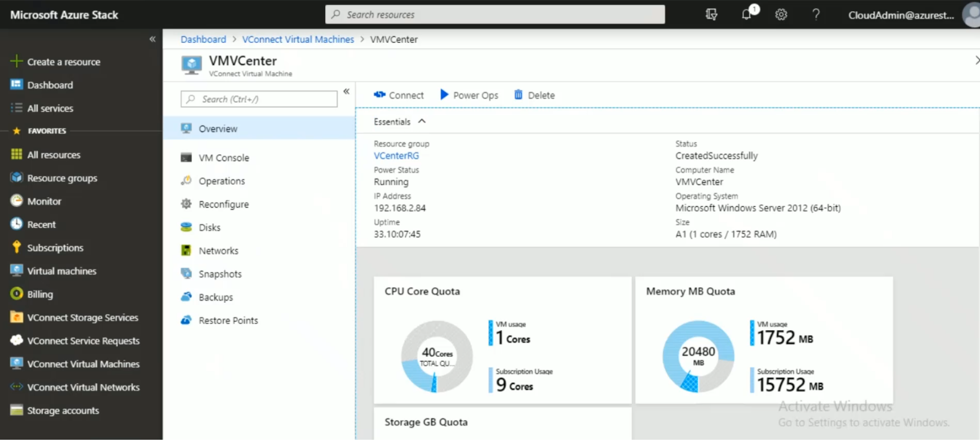Open Subscriptions key icon
The image size is (980, 441).
tap(17, 247)
